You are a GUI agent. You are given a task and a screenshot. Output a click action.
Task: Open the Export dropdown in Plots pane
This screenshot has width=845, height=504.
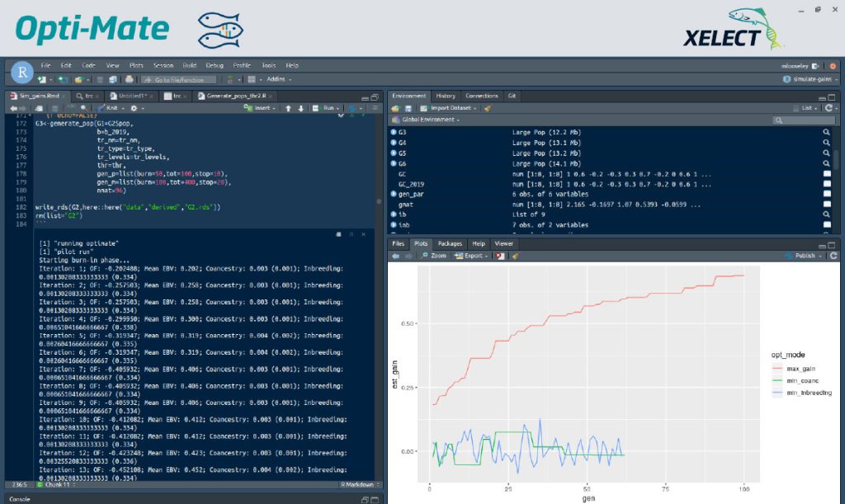(x=471, y=256)
